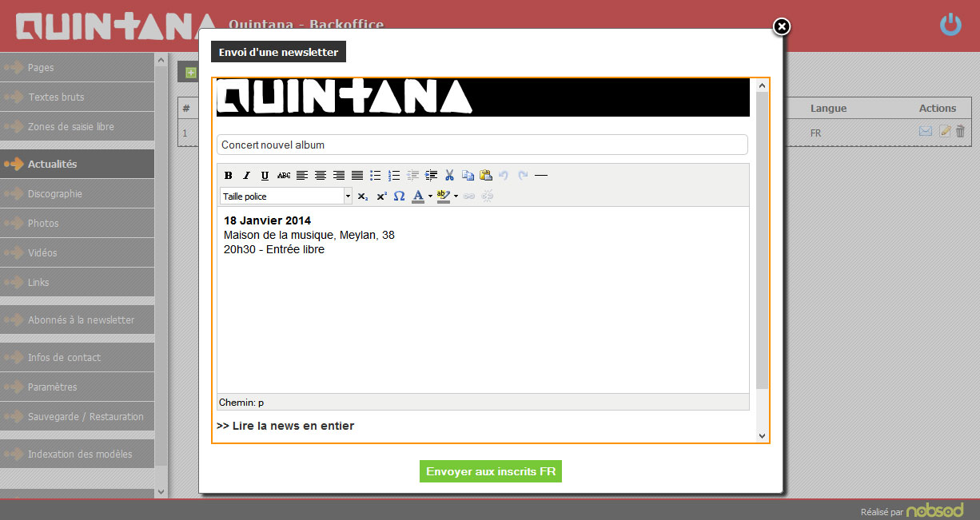Align text to the left
This screenshot has width=980, height=520.
tap(302, 175)
